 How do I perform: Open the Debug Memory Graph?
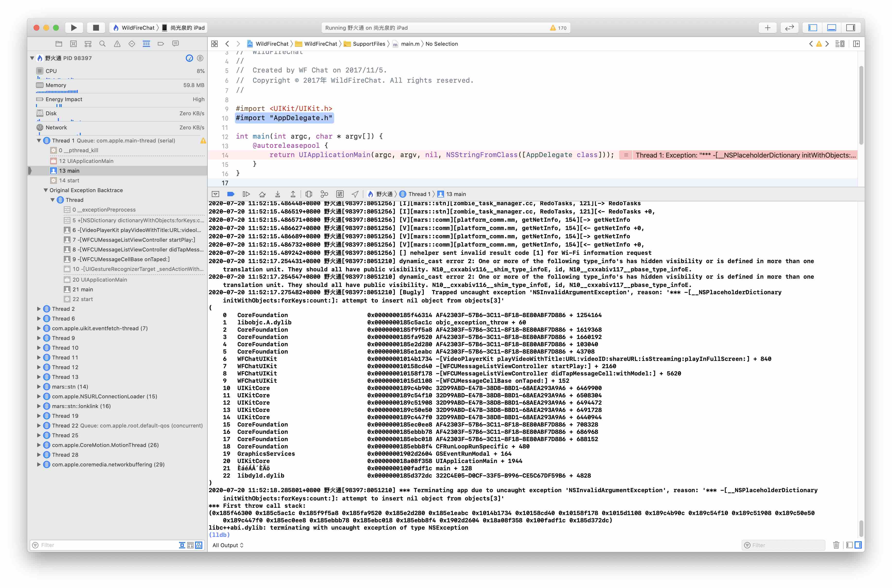(x=324, y=194)
